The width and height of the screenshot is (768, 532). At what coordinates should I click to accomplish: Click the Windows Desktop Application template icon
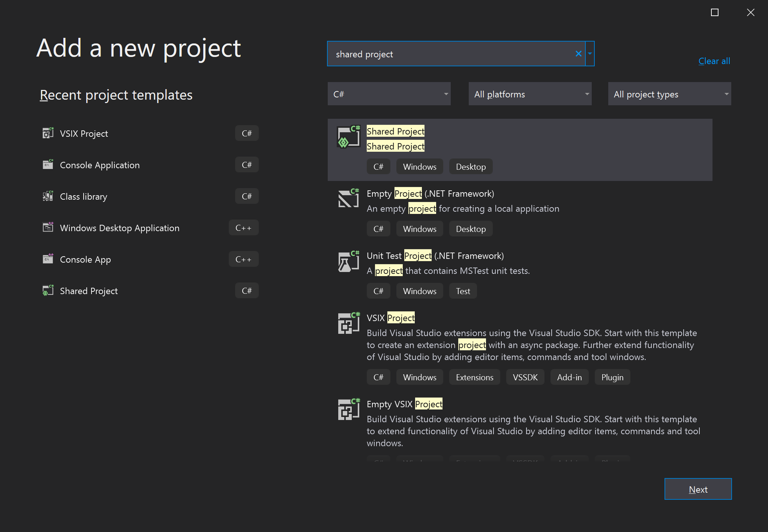coord(48,227)
